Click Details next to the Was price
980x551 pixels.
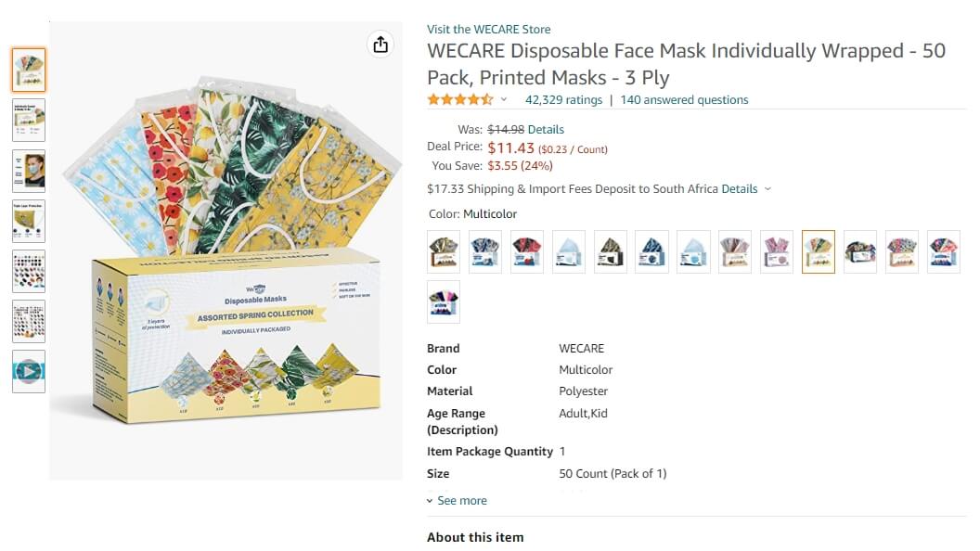coord(546,129)
